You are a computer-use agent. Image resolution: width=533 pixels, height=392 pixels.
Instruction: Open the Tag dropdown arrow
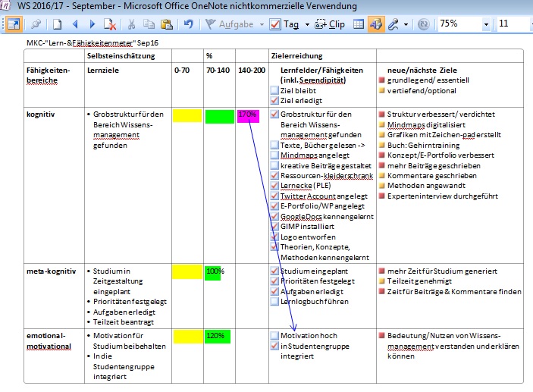(307, 24)
